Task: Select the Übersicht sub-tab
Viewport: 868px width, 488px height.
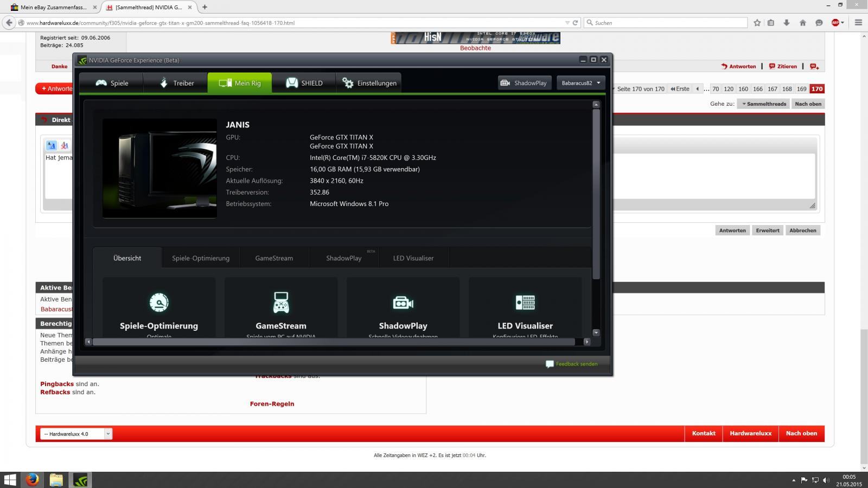Action: coord(127,258)
